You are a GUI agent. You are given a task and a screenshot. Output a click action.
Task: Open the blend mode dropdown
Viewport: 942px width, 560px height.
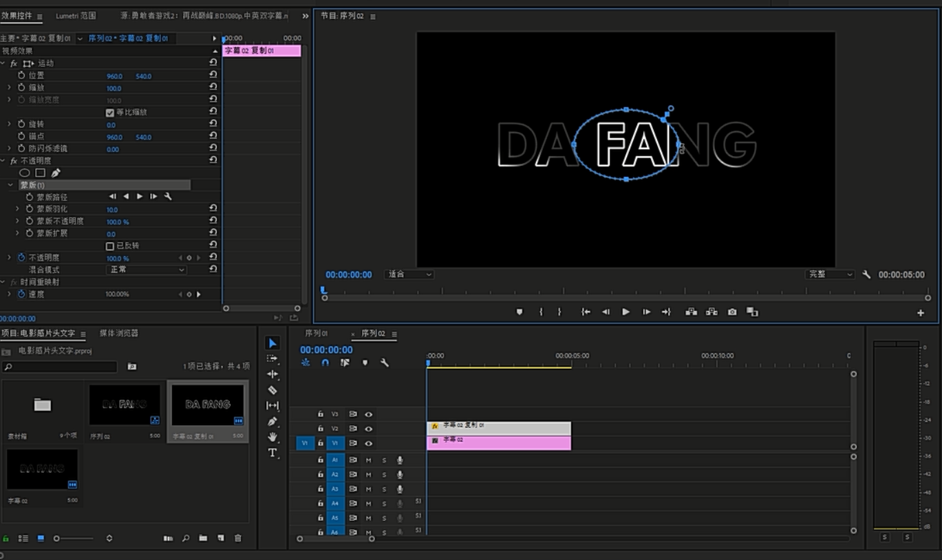click(146, 270)
